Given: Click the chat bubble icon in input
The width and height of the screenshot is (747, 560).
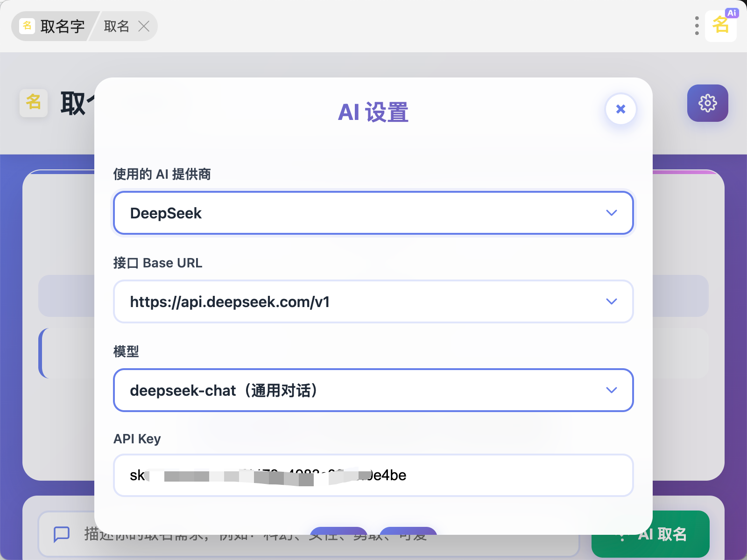Looking at the screenshot, I should (x=62, y=534).
